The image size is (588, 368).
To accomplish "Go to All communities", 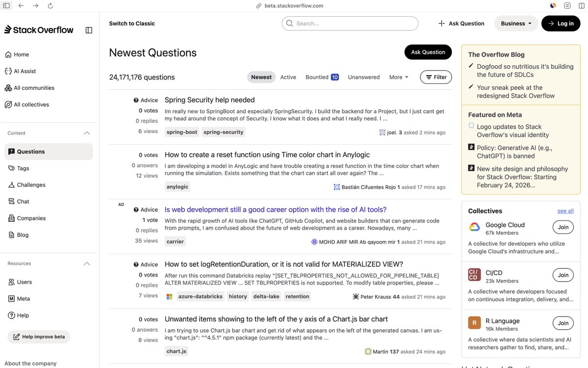I will tap(29, 88).
